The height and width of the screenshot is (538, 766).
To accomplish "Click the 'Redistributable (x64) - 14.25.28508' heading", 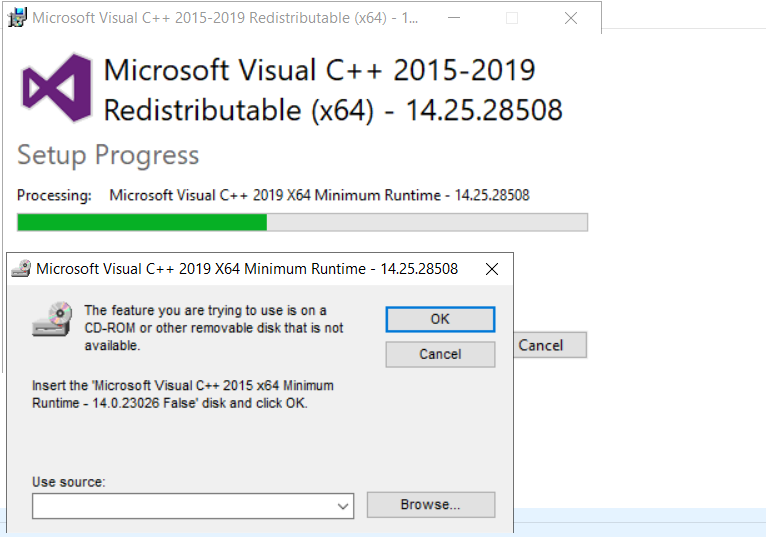I will coord(333,110).
